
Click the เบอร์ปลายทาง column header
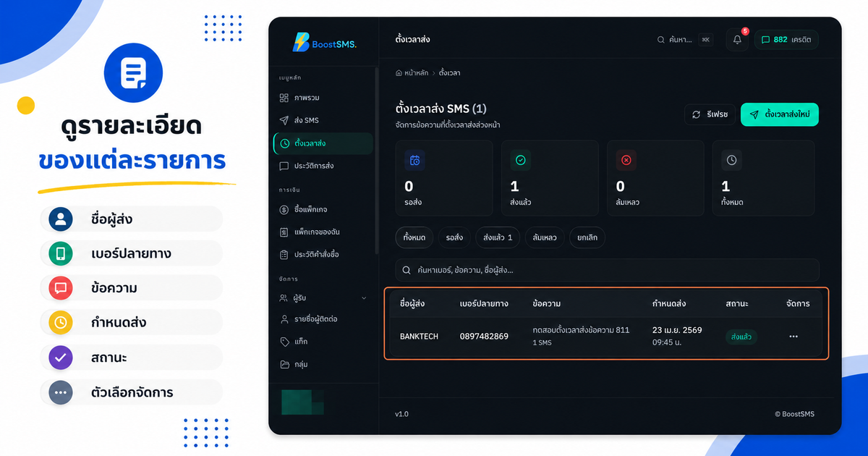[x=484, y=304]
